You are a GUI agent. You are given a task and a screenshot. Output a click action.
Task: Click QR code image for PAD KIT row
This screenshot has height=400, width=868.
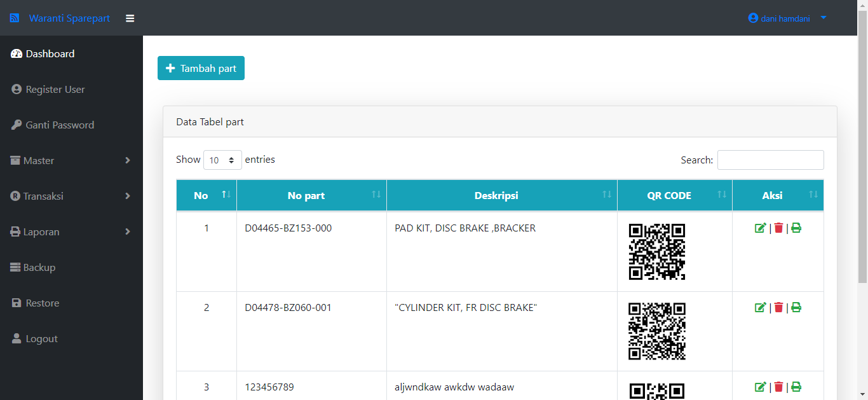[657, 252]
